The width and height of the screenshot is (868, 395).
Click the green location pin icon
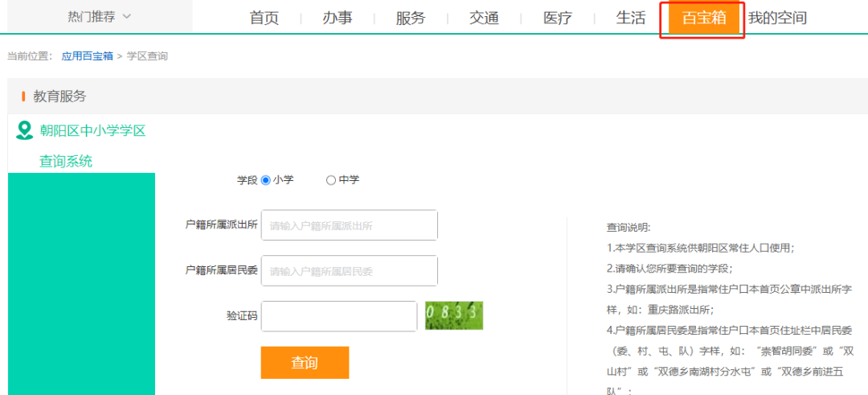(25, 130)
